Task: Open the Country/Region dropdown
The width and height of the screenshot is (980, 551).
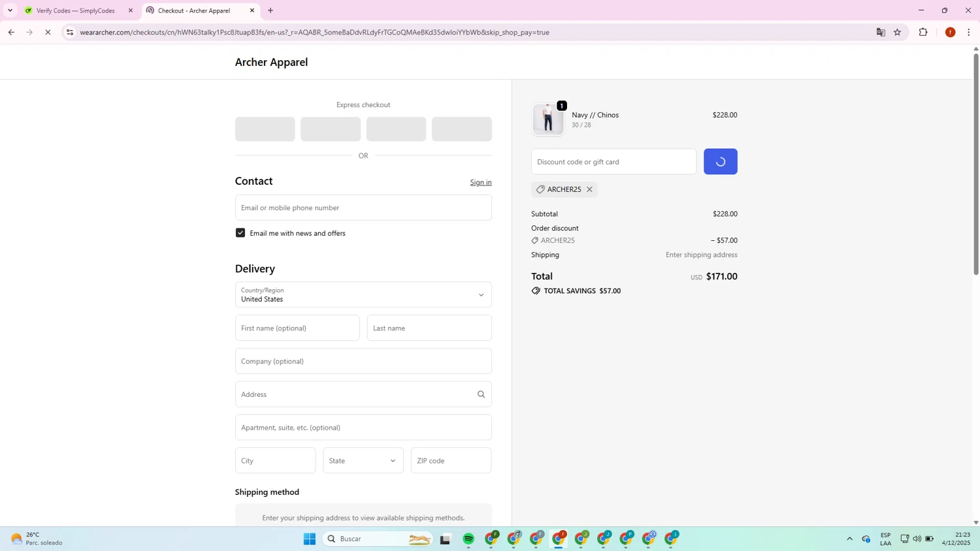Action: [363, 294]
